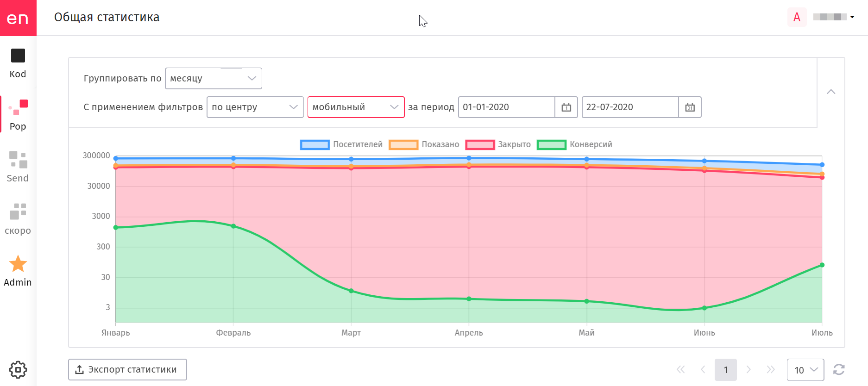Toggle 'Показано' series in chart legend
Viewport: 868px width, 386px height.
(x=424, y=144)
